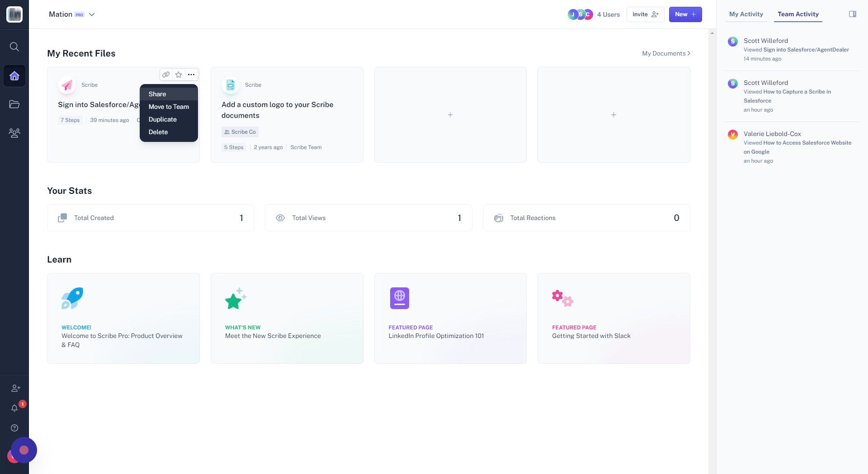Favorite the scribe with the star icon
868x474 pixels.
coord(179,75)
